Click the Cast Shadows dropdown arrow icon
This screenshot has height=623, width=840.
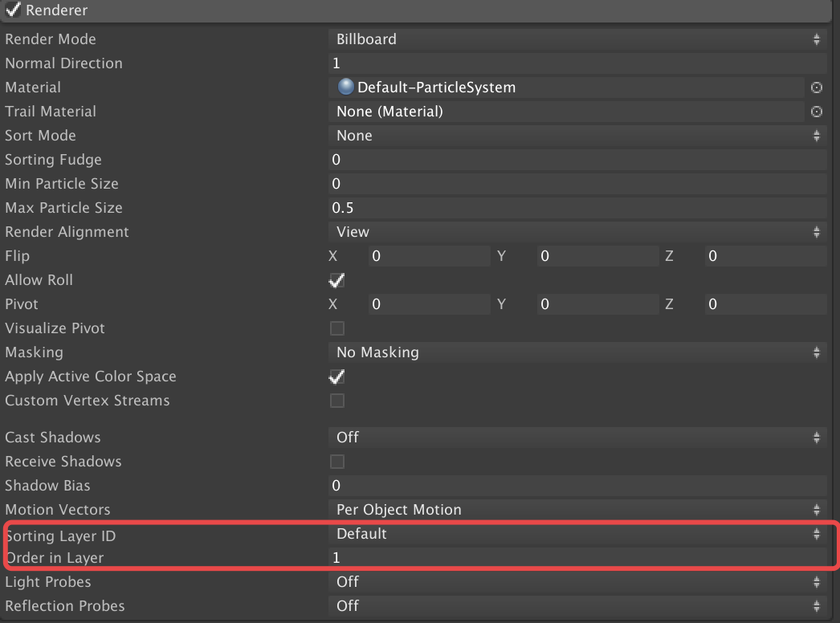pos(817,437)
